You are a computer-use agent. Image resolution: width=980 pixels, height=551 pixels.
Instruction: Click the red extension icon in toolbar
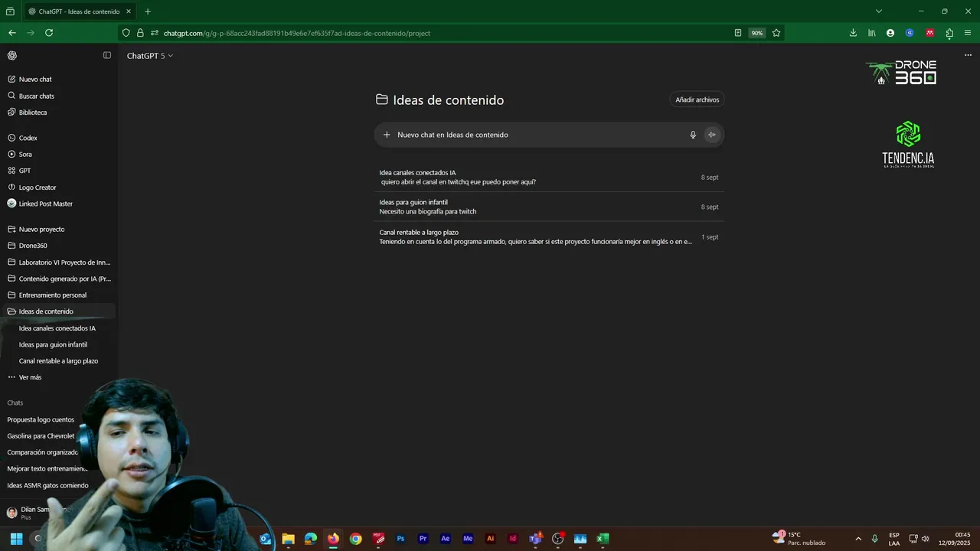tap(930, 33)
